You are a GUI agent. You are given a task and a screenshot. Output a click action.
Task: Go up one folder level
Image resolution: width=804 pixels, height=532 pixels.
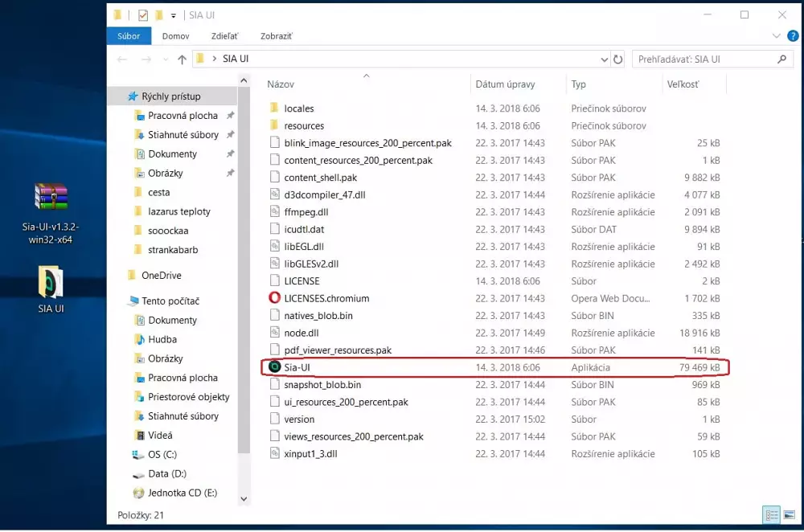tap(182, 59)
